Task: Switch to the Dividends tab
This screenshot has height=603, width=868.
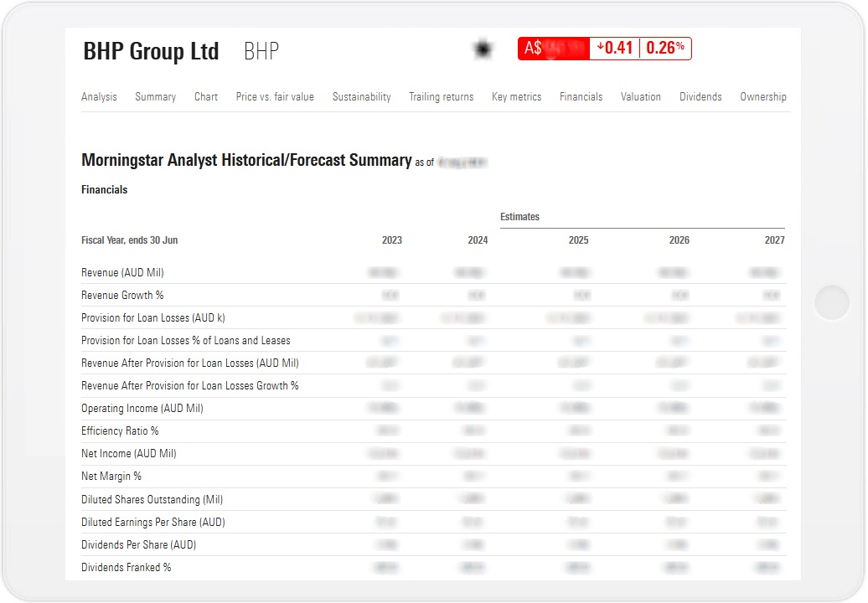Action: 700,96
